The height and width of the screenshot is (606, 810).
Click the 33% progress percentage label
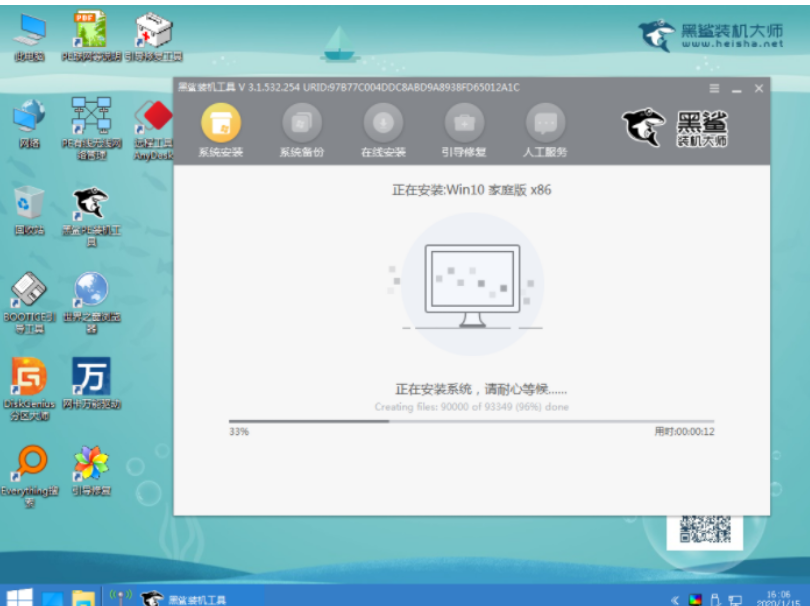[x=239, y=431]
